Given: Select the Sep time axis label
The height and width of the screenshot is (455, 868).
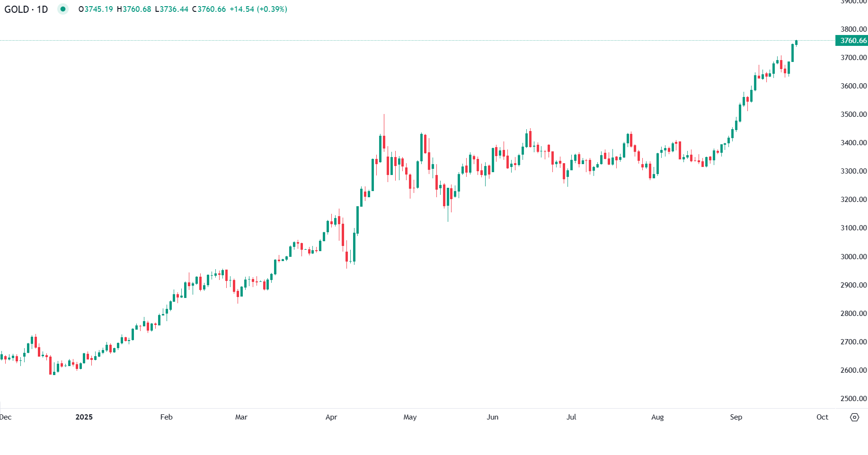Looking at the screenshot, I should [x=736, y=417].
